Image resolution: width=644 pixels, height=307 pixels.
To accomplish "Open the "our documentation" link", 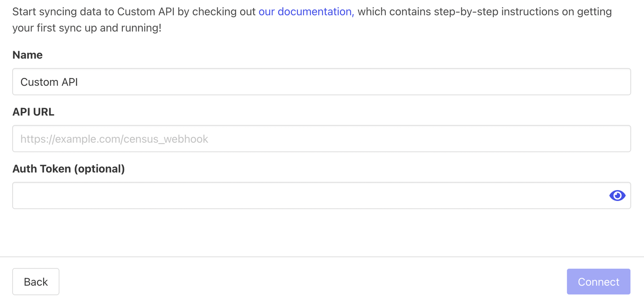I will point(306,12).
